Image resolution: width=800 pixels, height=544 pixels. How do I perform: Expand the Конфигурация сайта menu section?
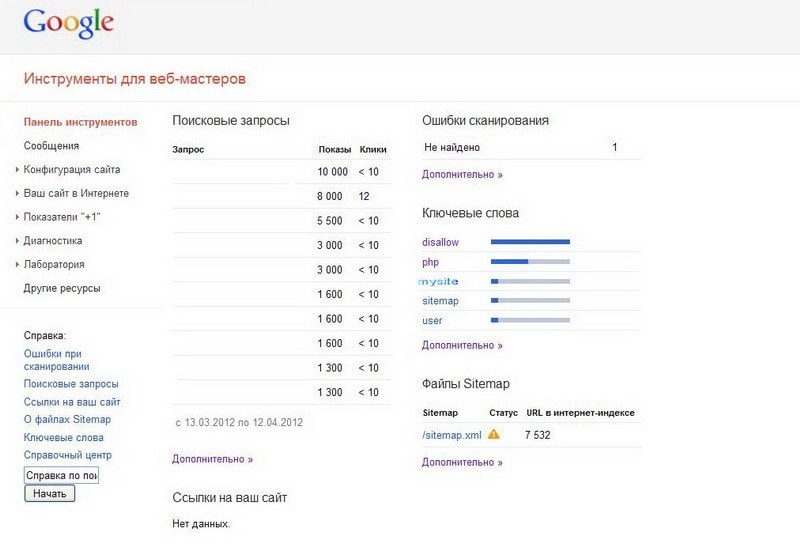[x=71, y=170]
